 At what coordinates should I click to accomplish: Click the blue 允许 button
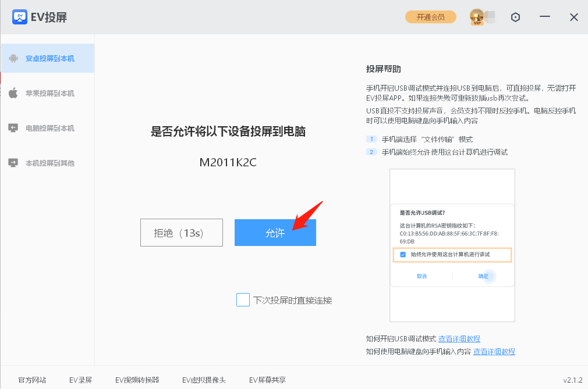[x=275, y=232]
